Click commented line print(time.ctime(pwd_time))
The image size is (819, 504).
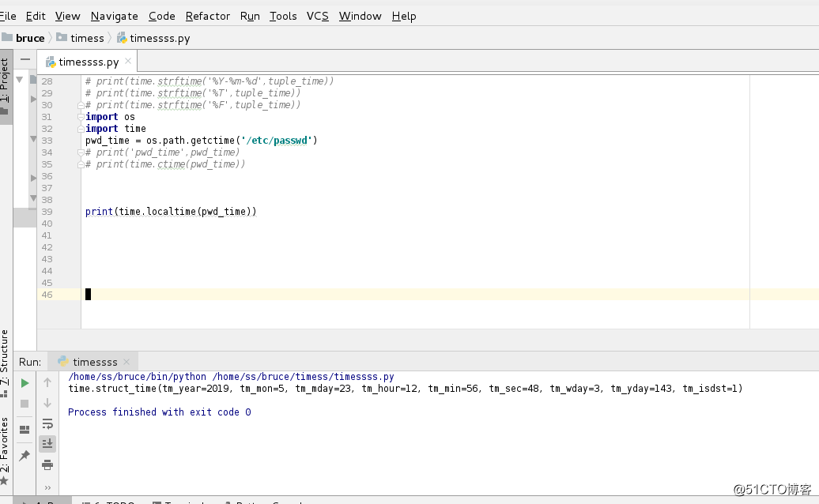[165, 164]
